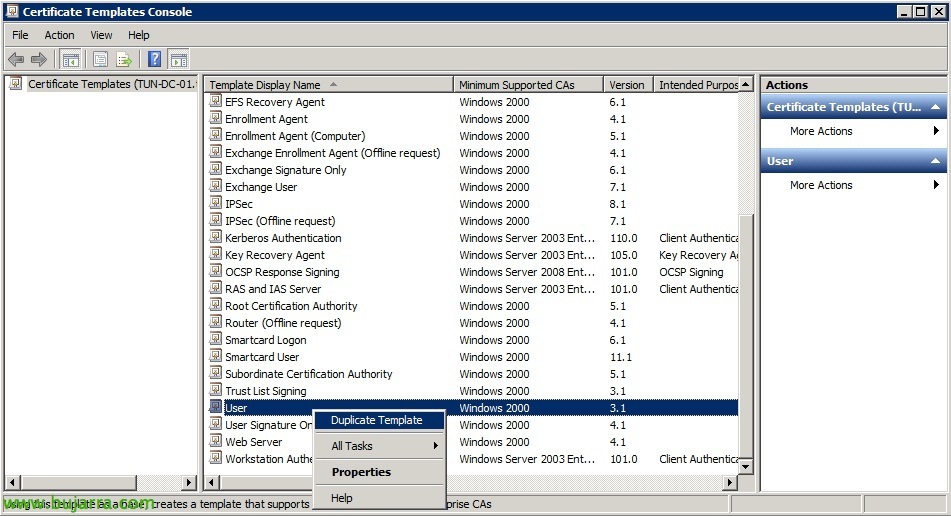Image resolution: width=951 pixels, height=516 pixels.
Task: Click the Smartcard Logon template icon
Action: coord(215,338)
